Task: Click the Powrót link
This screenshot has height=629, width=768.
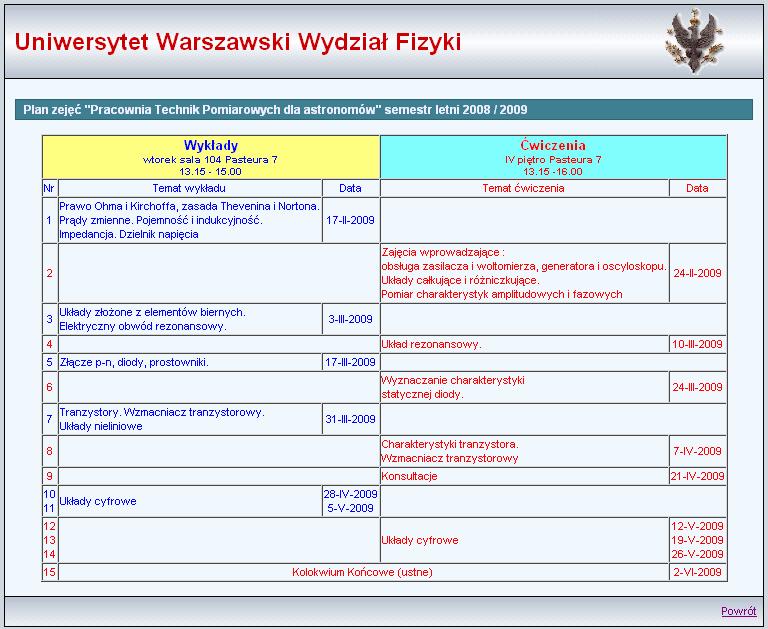Action: point(739,611)
